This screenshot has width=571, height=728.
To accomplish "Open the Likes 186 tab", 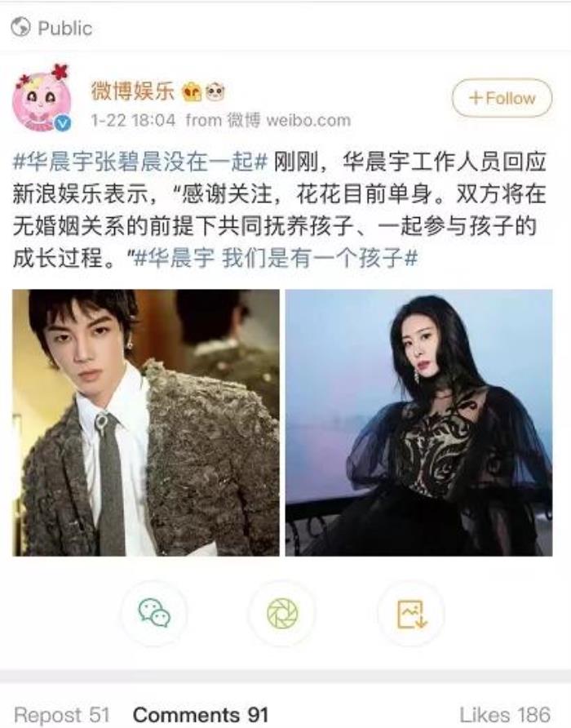I will tap(505, 714).
